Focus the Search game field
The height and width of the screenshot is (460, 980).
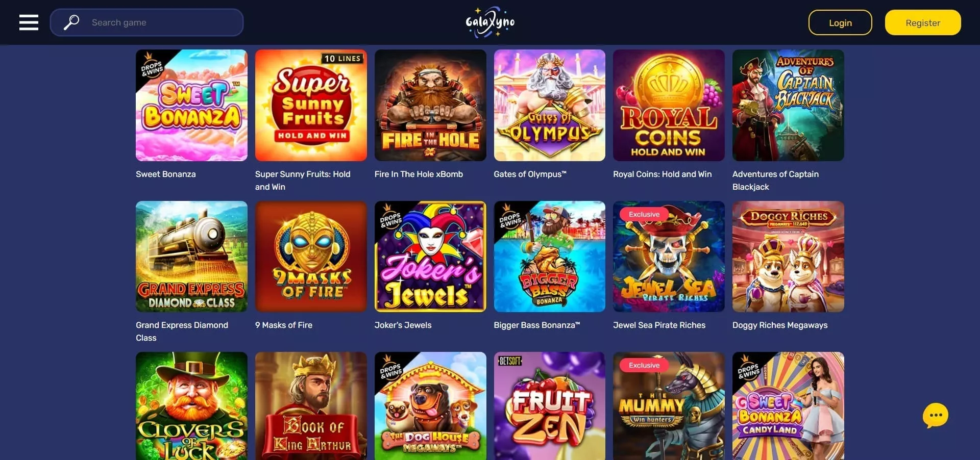pyautogui.click(x=146, y=22)
